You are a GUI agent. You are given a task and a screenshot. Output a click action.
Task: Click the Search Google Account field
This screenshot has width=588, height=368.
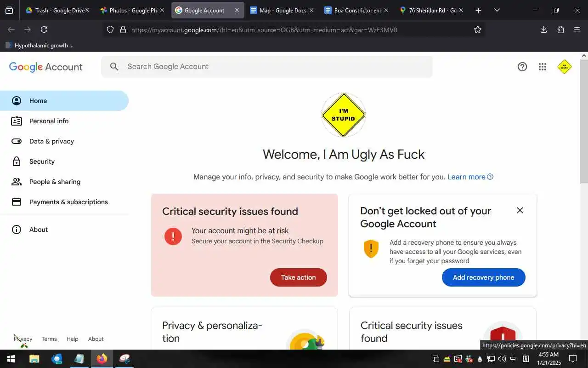tap(266, 67)
